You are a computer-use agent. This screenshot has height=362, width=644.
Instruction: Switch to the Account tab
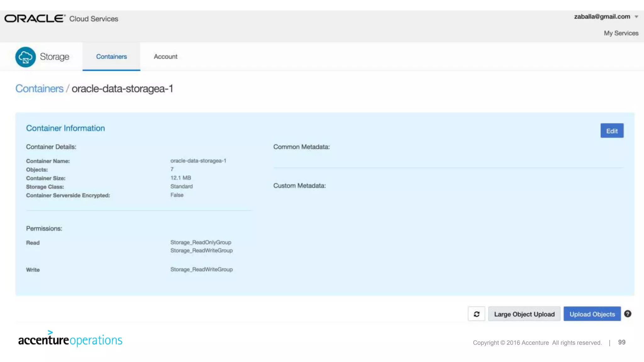[165, 57]
